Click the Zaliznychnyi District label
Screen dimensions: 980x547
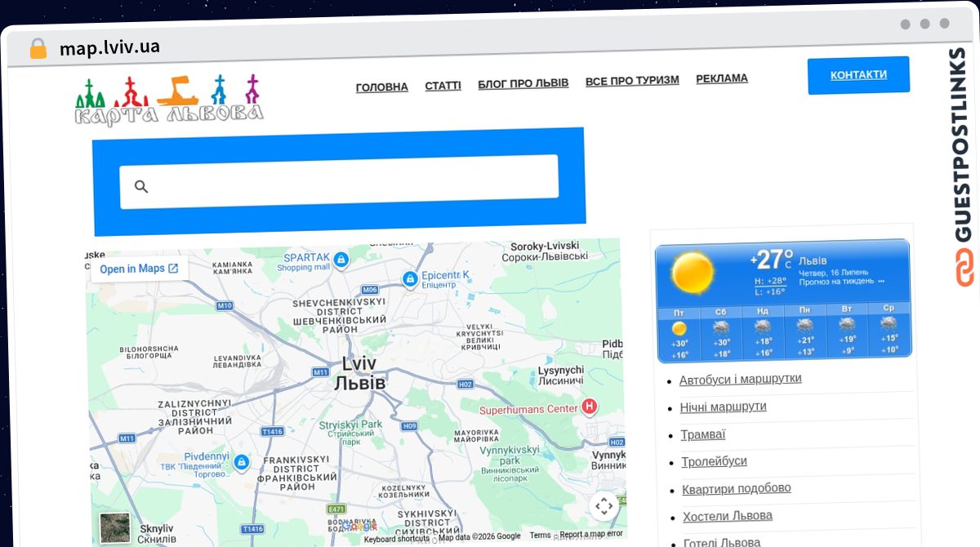tap(195, 417)
